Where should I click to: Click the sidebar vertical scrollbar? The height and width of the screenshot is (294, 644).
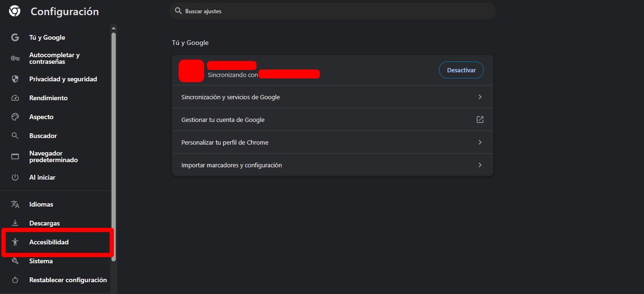(113, 147)
